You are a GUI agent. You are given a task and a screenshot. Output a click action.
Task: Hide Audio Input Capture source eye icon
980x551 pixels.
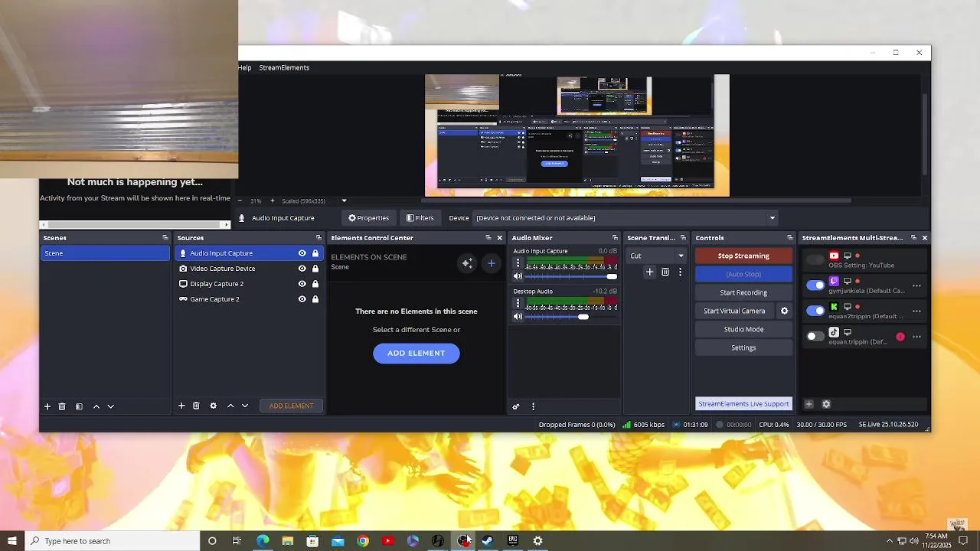pos(302,253)
